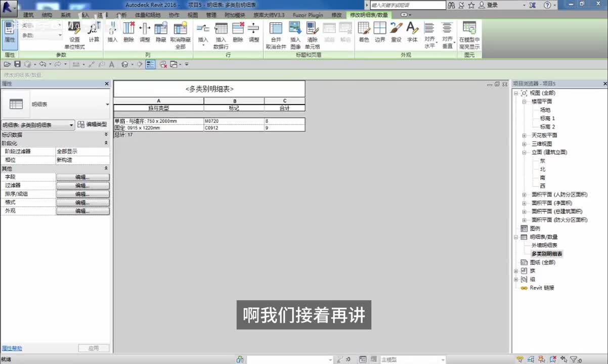
Task: Click the 重设 reset icon
Action: 396,32
